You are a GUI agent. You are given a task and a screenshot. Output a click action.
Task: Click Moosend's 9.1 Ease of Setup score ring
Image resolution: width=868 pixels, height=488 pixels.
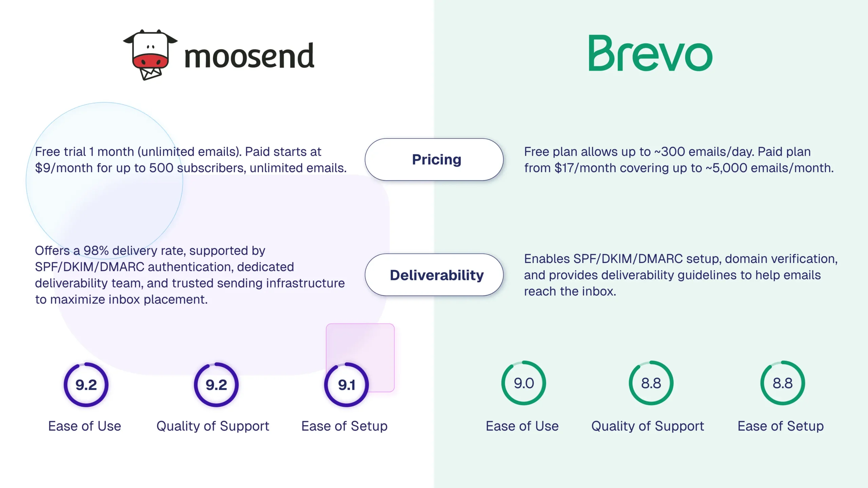pos(347,385)
